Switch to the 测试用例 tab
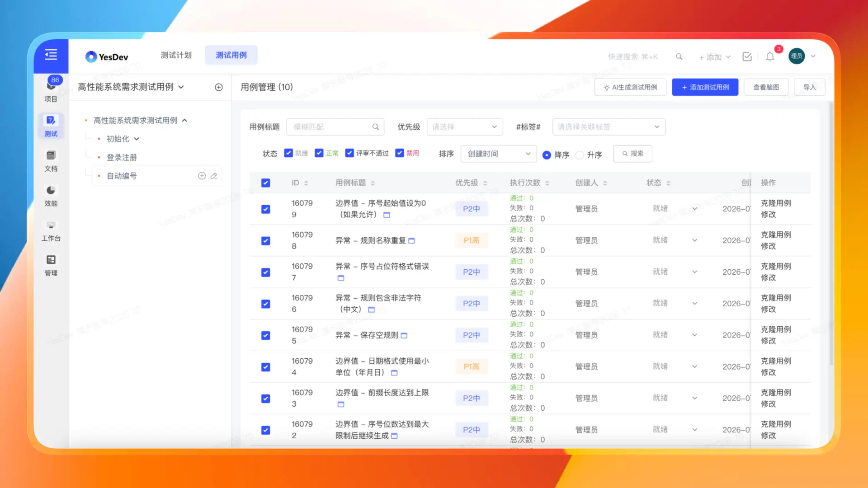Screen dimensions: 868x488 (x=231, y=55)
